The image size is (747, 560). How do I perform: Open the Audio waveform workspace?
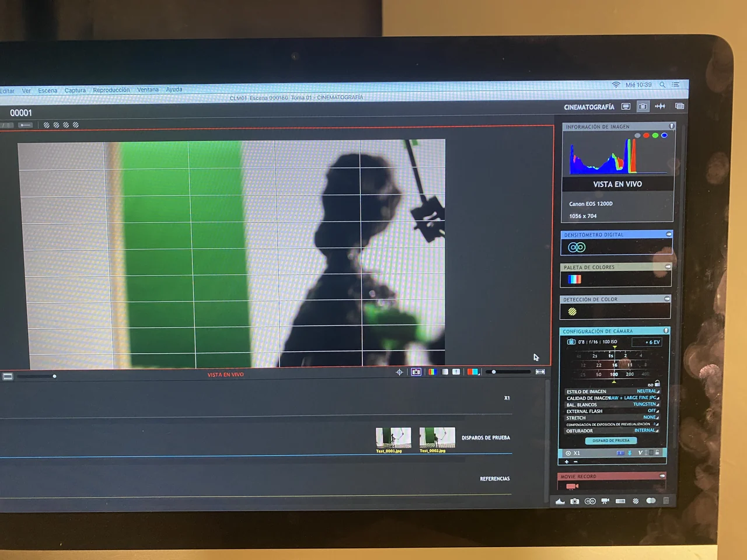coord(660,106)
